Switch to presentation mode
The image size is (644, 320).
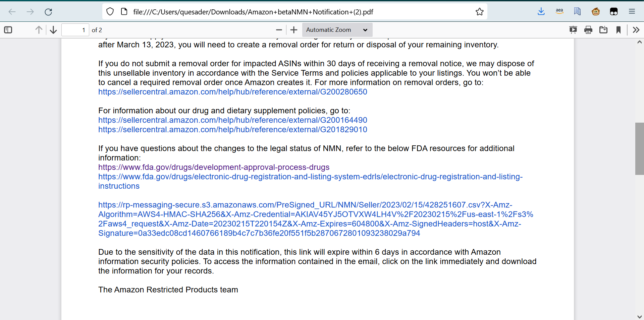point(573,30)
